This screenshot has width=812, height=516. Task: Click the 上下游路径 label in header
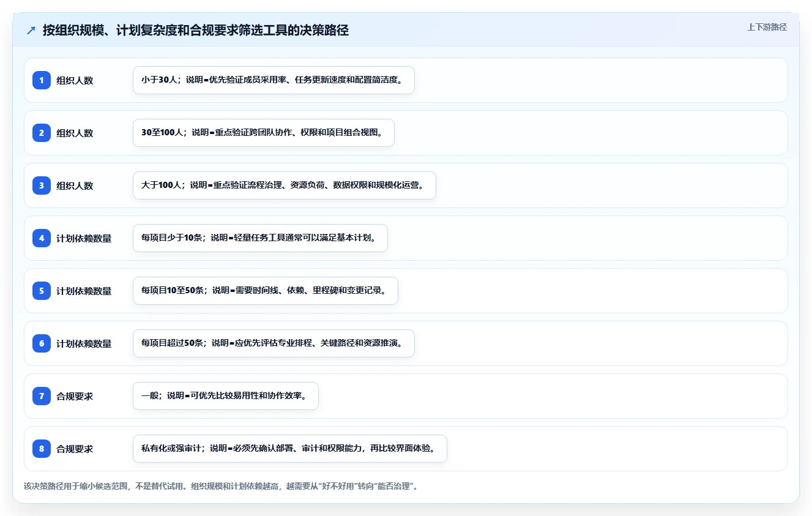click(x=767, y=27)
